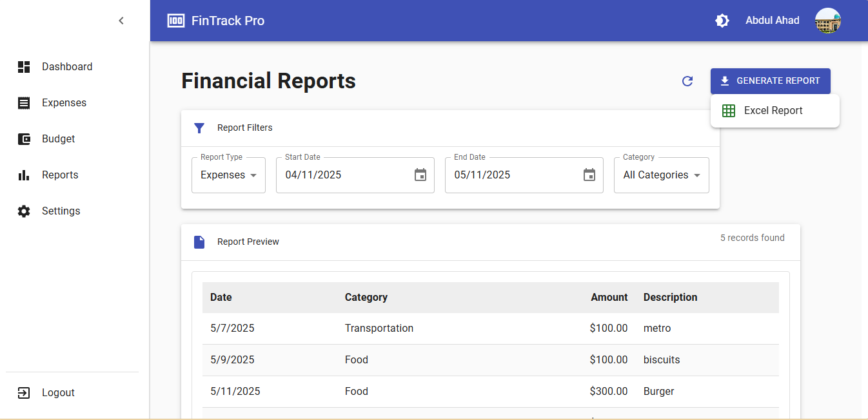The width and height of the screenshot is (868, 420).
Task: Click the Date column header
Action: point(221,298)
